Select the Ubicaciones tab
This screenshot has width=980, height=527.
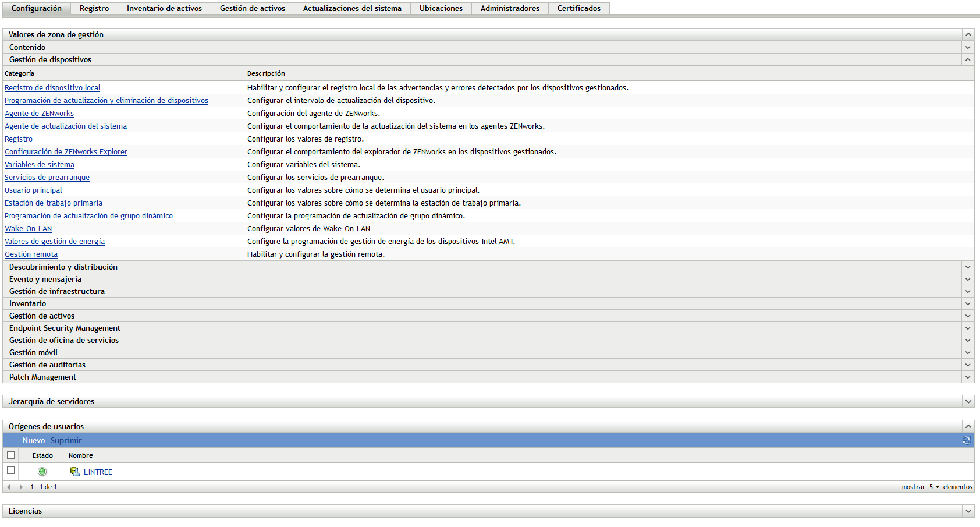pos(441,9)
